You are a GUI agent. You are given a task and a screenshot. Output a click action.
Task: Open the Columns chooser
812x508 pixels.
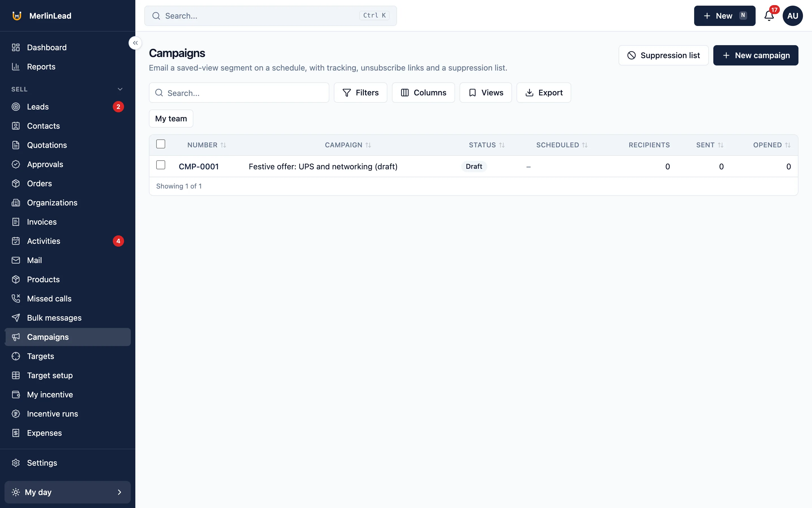423,92
